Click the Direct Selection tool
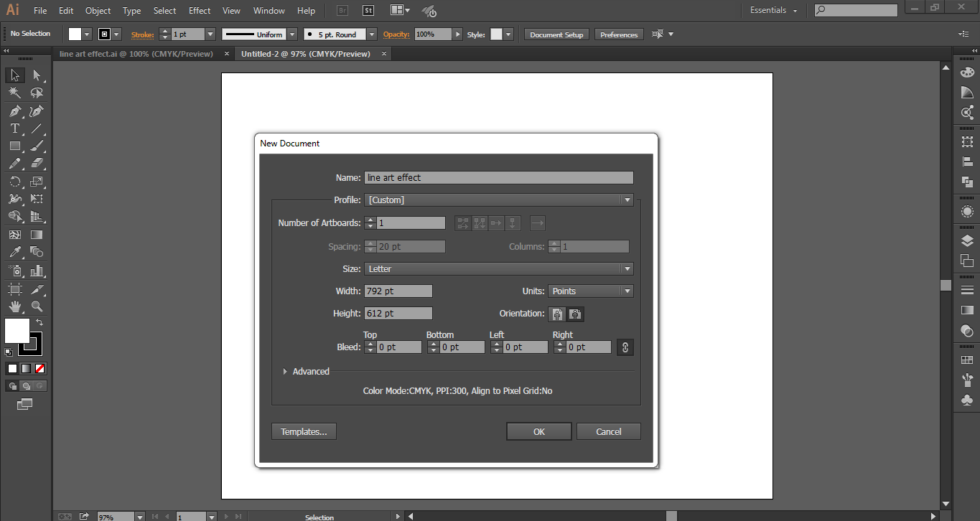This screenshot has height=521, width=980. click(37, 75)
